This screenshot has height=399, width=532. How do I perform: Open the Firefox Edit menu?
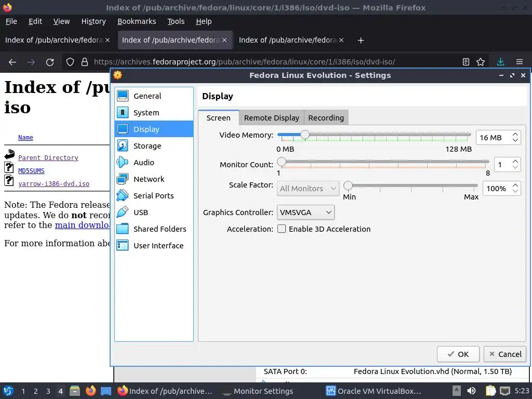(35, 21)
